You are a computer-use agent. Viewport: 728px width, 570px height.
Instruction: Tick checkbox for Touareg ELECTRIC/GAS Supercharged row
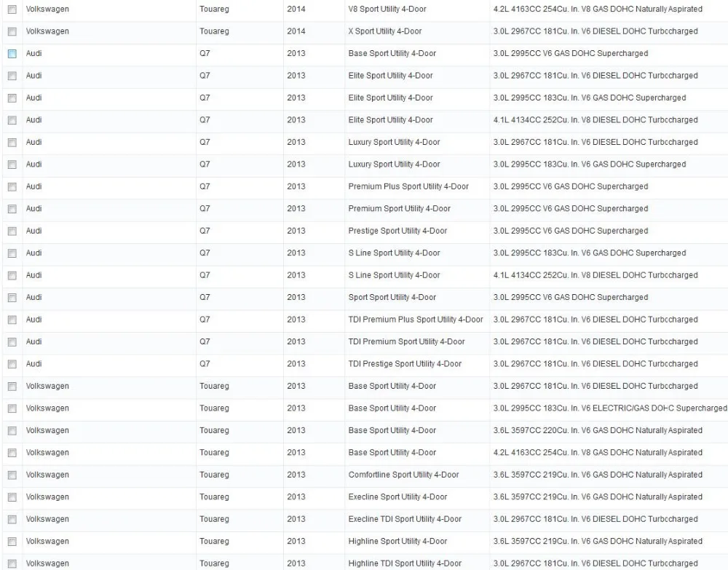[12, 408]
